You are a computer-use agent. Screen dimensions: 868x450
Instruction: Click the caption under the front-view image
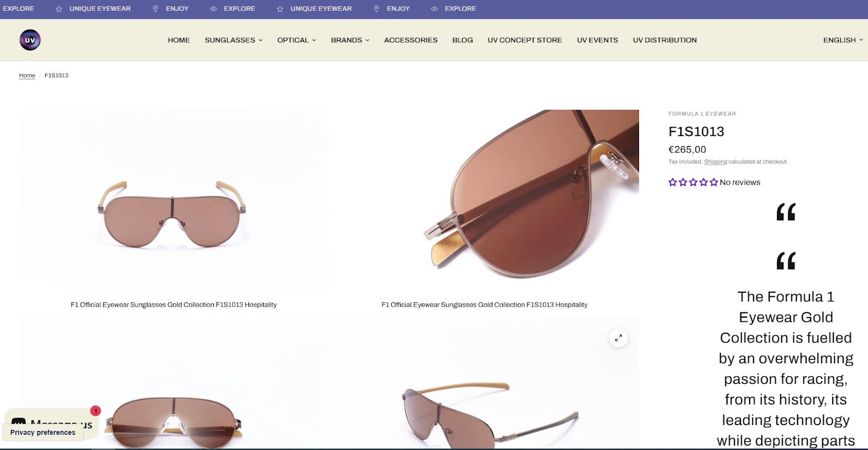coord(174,305)
